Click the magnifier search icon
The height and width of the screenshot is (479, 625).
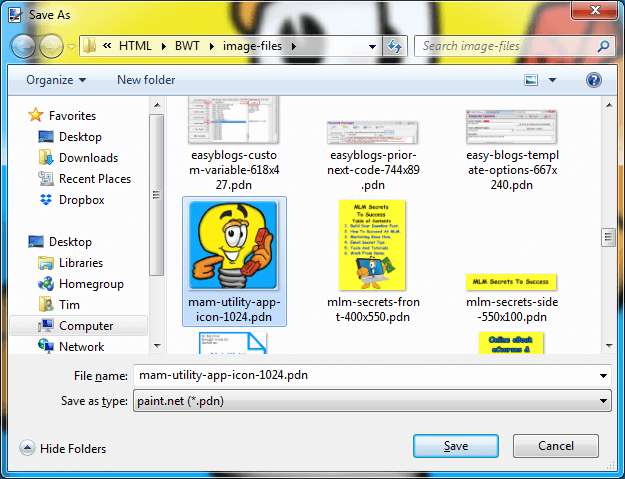(603, 46)
